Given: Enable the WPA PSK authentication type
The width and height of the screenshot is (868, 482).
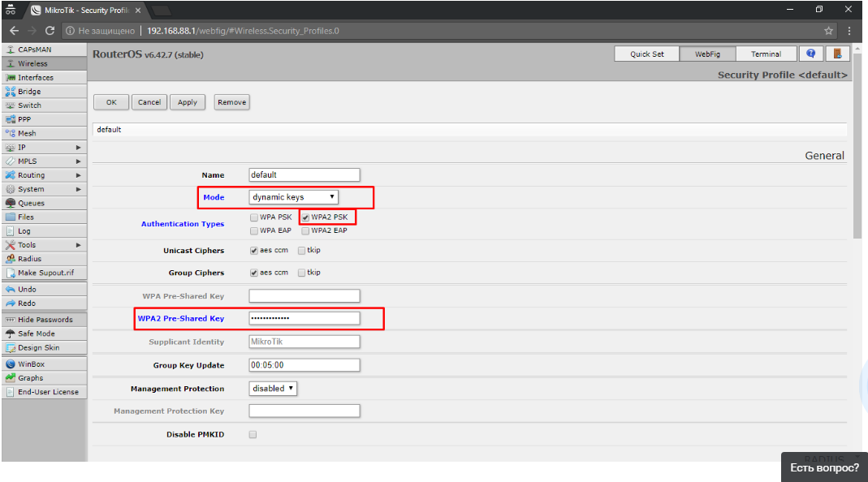Looking at the screenshot, I should tap(254, 217).
